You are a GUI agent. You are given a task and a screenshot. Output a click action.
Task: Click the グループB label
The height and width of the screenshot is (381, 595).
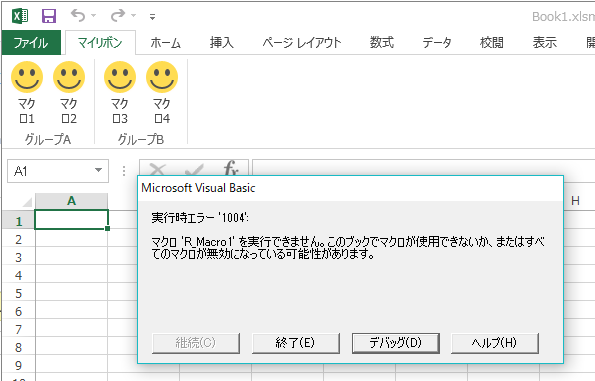141,139
